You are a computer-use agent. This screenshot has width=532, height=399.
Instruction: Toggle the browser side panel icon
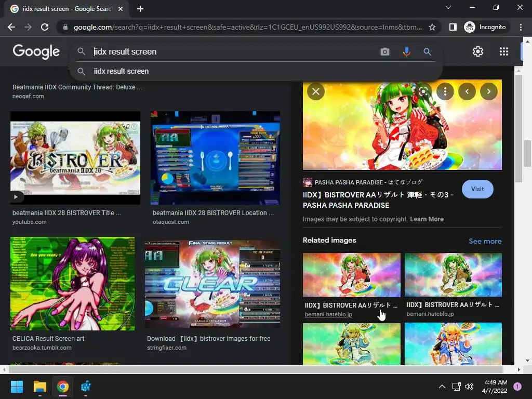tap(453, 27)
